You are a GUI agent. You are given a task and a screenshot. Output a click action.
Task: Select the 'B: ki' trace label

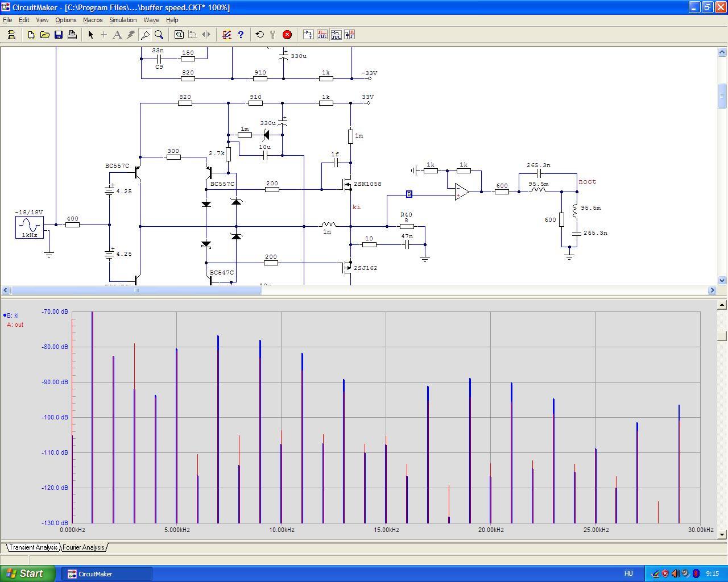coord(13,315)
